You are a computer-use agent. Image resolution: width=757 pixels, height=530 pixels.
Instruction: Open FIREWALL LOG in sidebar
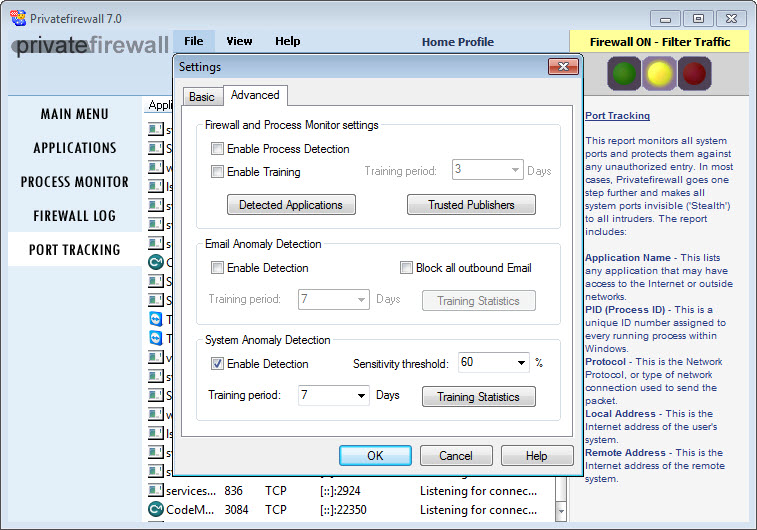[74, 216]
